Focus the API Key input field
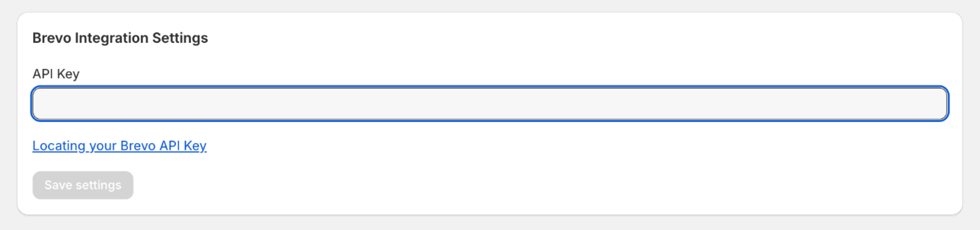The width and height of the screenshot is (980, 230). [490, 103]
